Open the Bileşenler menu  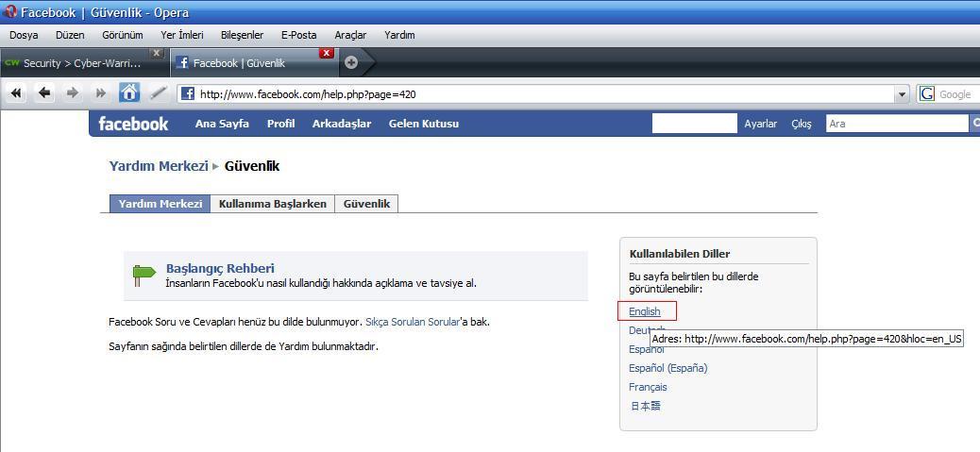(242, 35)
